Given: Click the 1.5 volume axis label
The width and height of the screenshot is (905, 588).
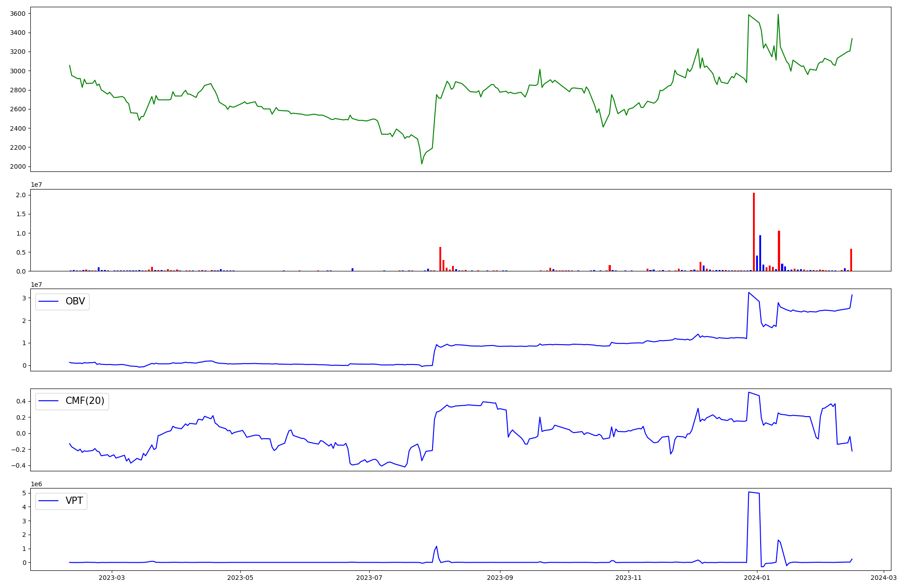Looking at the screenshot, I should point(21,214).
